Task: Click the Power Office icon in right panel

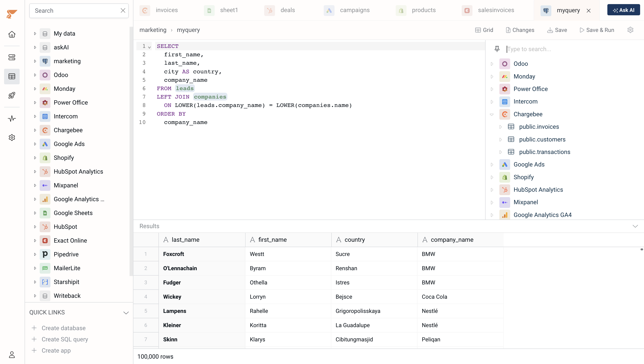Action: [505, 89]
